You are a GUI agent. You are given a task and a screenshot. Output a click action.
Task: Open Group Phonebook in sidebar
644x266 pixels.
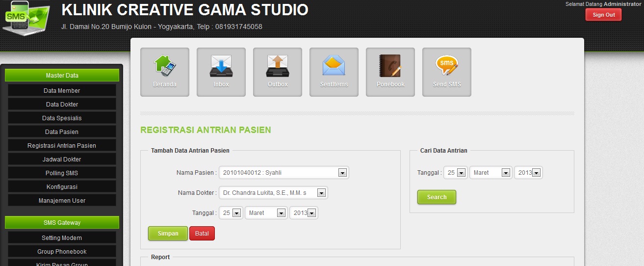click(62, 251)
